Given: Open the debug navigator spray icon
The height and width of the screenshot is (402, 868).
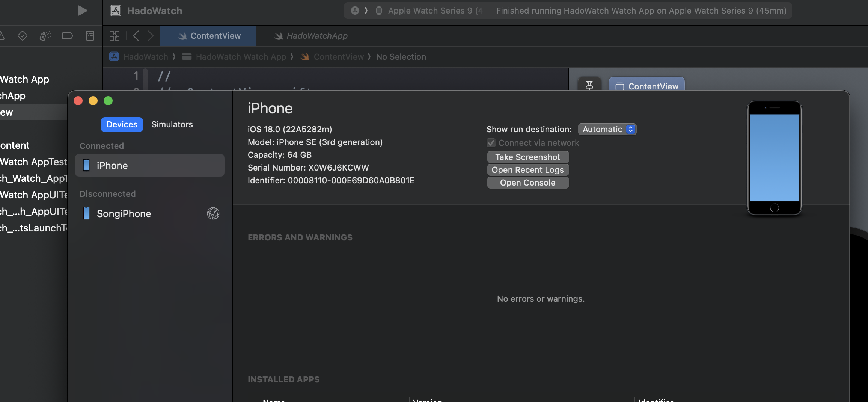Looking at the screenshot, I should (x=45, y=36).
